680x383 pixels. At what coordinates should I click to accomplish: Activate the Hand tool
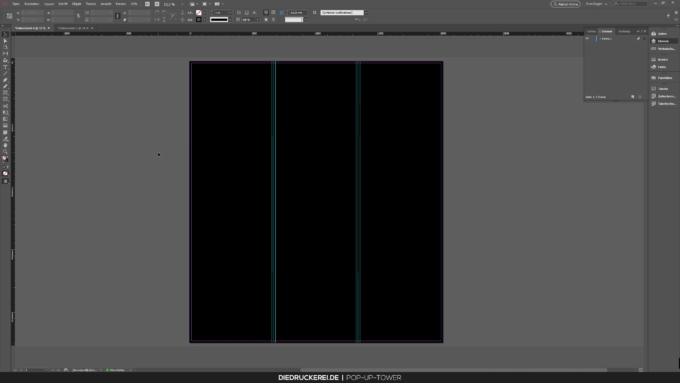(5, 145)
